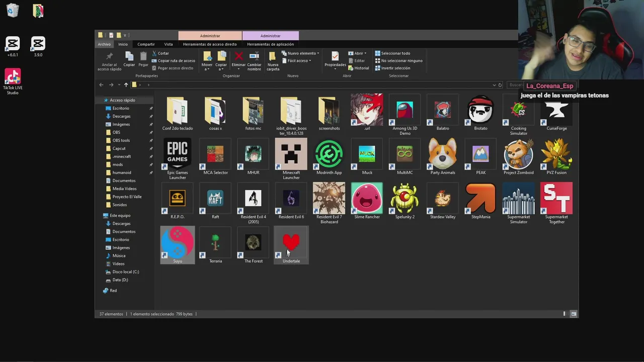This screenshot has height=362, width=644.
Task: Switch to the Inicio ribbon tab
Action: 123,44
